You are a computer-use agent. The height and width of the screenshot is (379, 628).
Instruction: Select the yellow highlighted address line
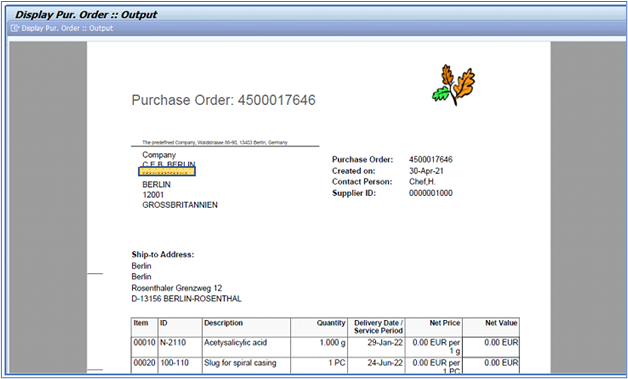point(167,171)
